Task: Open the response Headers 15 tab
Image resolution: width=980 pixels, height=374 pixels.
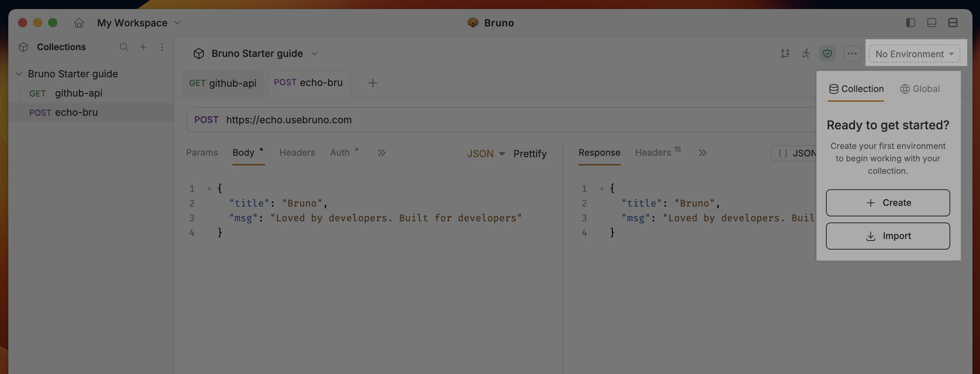Action: point(658,152)
